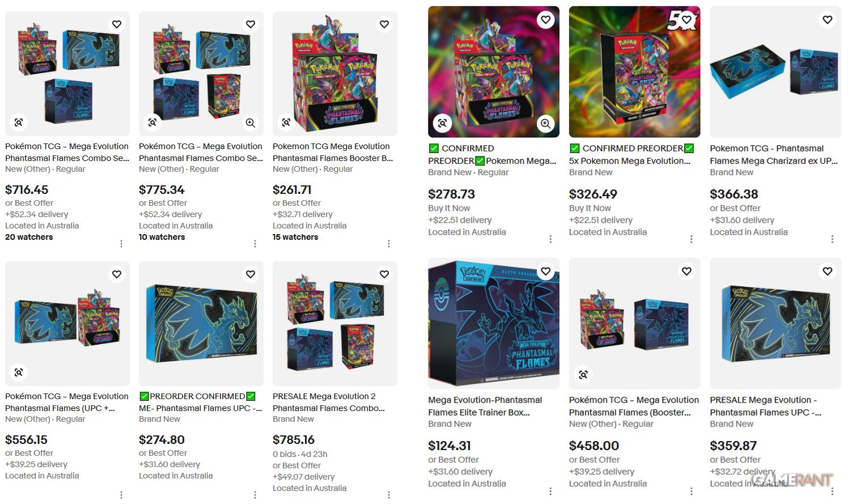Open Mega Evolution-Phantasmal Flames Elite Trainer Box title
This screenshot has width=852, height=504.
coord(485,406)
